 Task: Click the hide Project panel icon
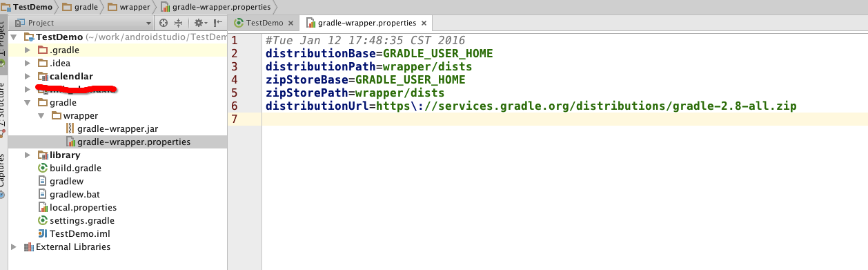217,23
